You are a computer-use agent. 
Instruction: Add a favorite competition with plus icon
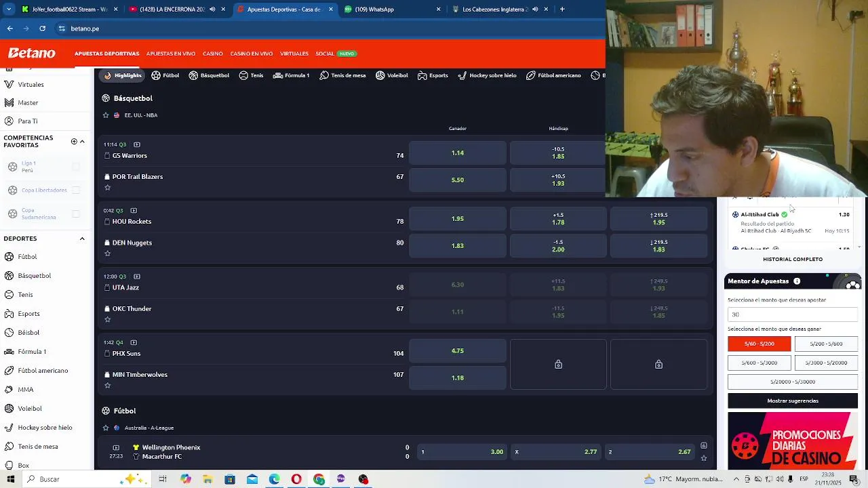pyautogui.click(x=74, y=142)
